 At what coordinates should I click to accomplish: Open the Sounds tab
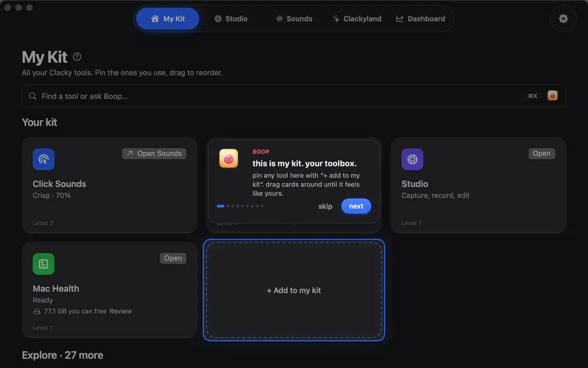(294, 19)
